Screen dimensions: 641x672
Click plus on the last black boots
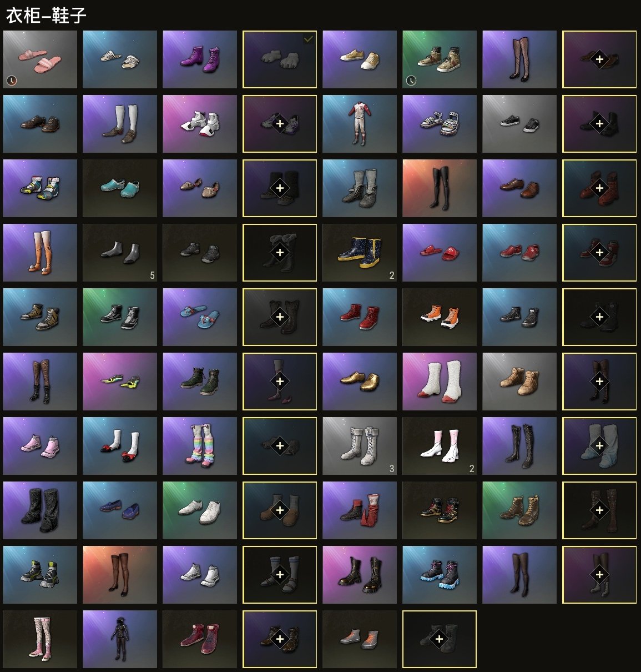coord(440,639)
